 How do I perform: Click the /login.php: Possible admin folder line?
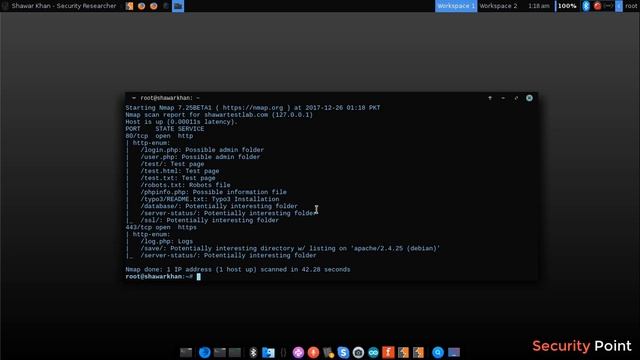[202, 150]
